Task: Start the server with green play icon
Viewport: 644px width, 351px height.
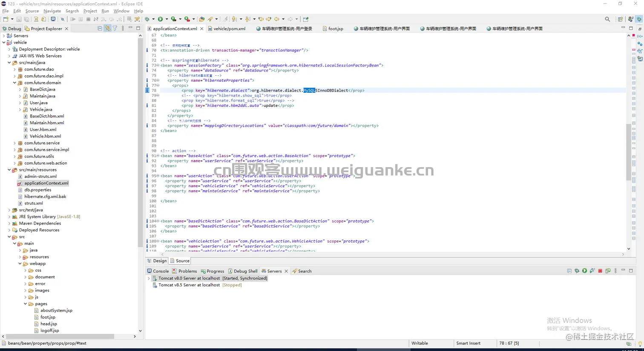Action: 584,271
